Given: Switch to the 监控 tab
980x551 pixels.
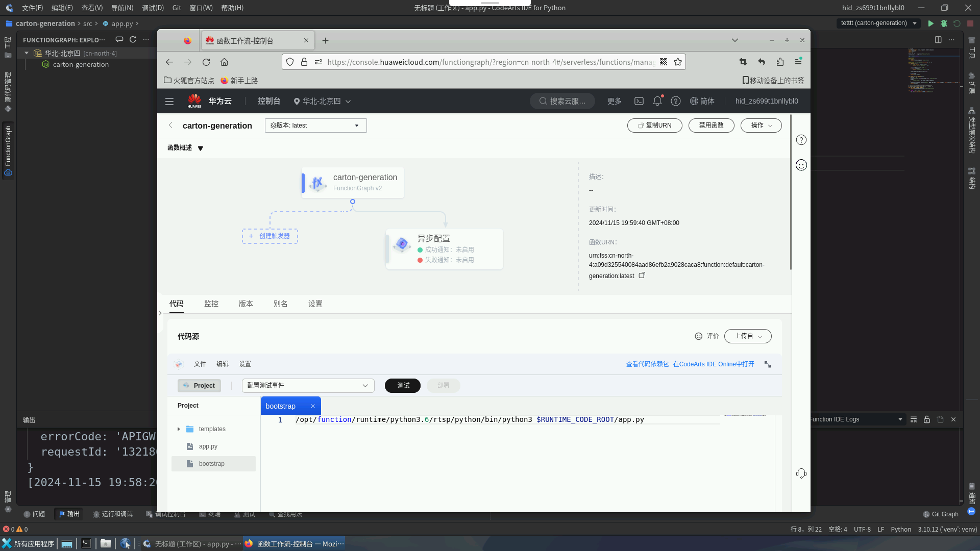Looking at the screenshot, I should (211, 304).
